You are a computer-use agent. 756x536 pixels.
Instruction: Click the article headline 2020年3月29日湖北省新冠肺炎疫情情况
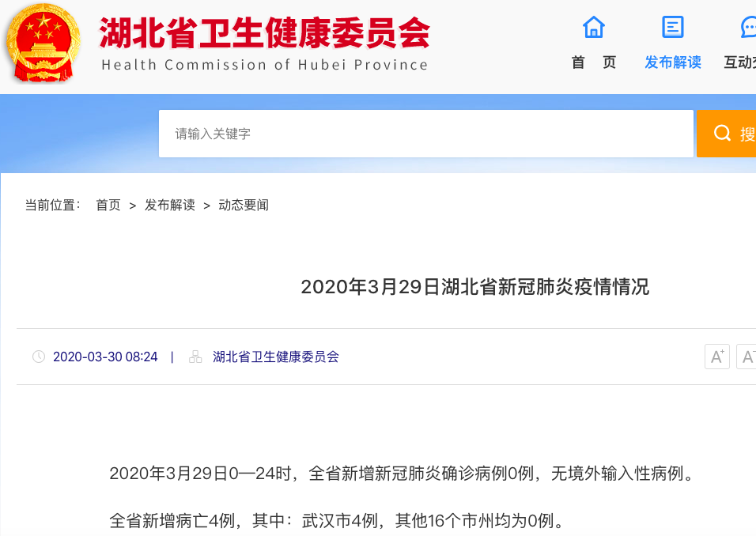point(474,287)
